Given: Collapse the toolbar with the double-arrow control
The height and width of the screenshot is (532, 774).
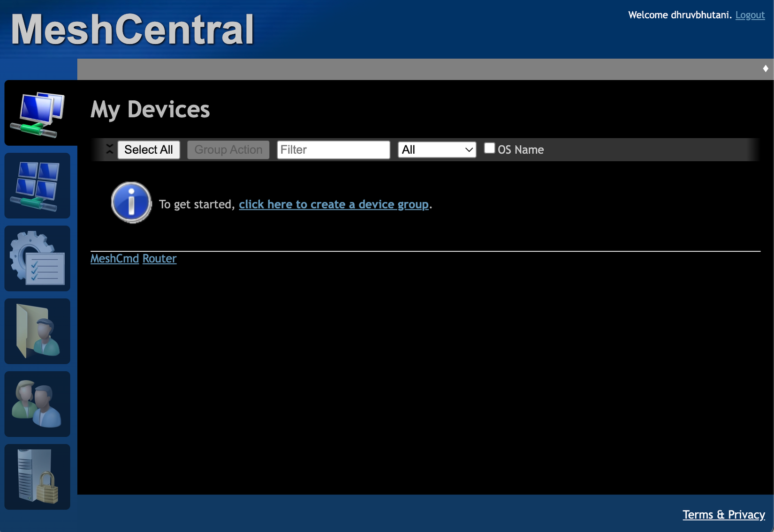Looking at the screenshot, I should tap(109, 149).
